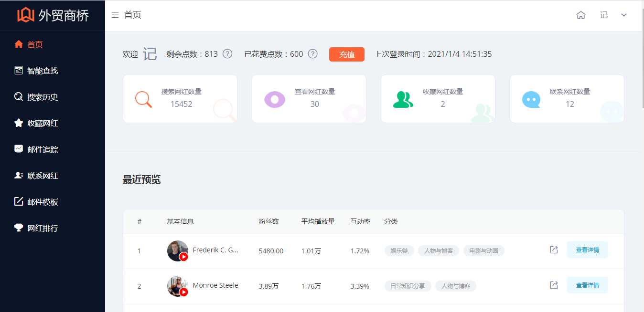The image size is (644, 312).
Task: Open 收藏网红 sidebar menu
Action: [x=43, y=123]
